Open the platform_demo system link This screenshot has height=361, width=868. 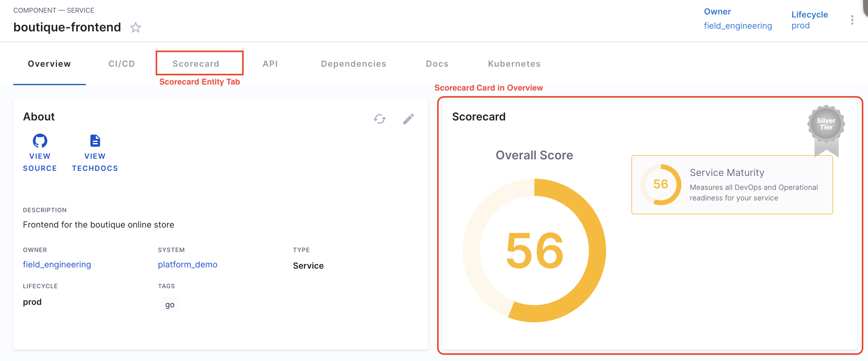pyautogui.click(x=187, y=264)
